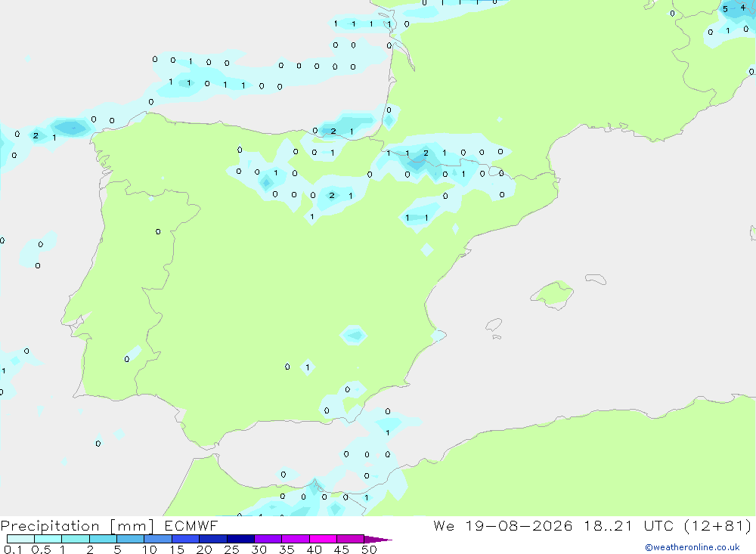This screenshot has width=756, height=554.
Task: Click the 25 legend scale label
Action: click(x=232, y=549)
